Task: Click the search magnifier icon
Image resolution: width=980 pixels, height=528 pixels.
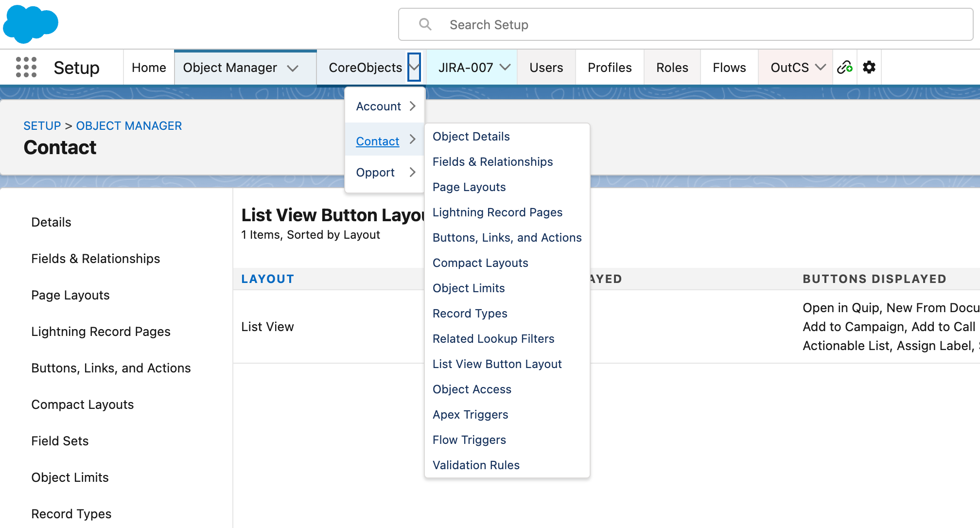Action: click(x=425, y=24)
